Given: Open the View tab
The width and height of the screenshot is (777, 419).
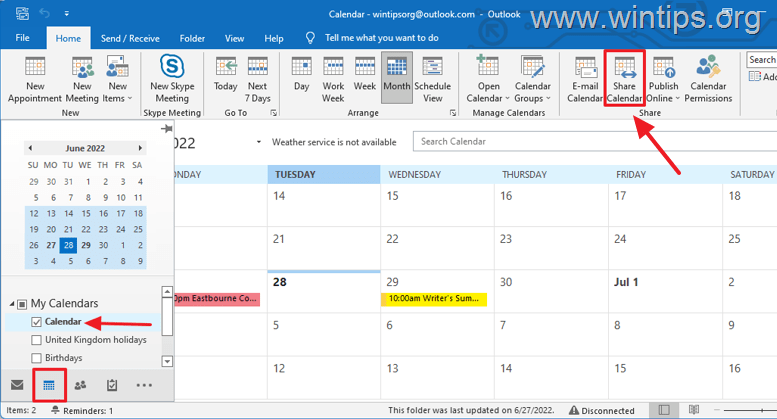Looking at the screenshot, I should [234, 38].
